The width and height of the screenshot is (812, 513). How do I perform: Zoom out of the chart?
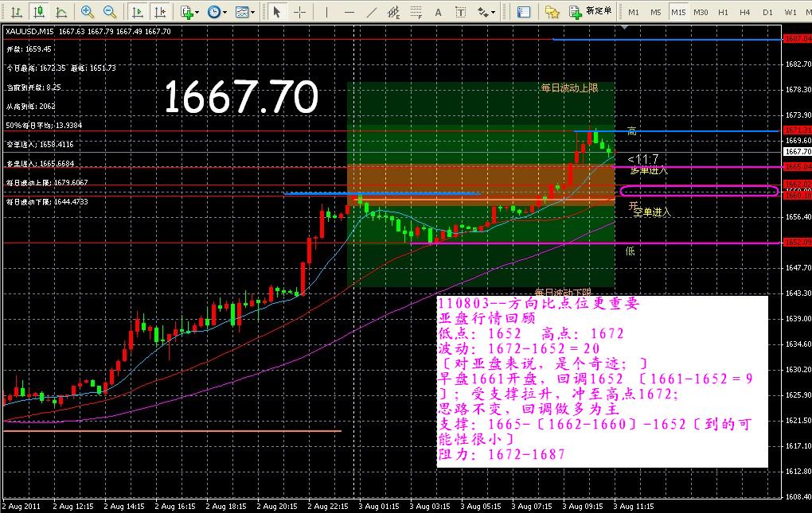pos(110,12)
